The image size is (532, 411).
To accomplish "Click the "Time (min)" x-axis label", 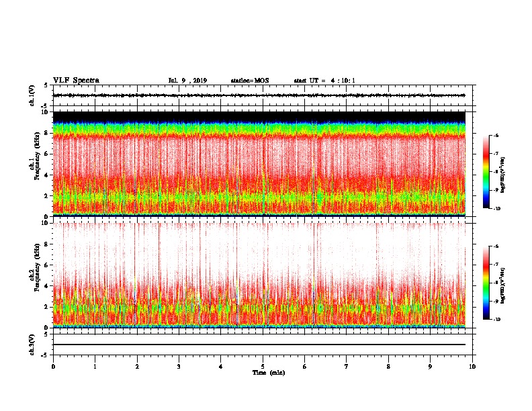I will click(269, 373).
